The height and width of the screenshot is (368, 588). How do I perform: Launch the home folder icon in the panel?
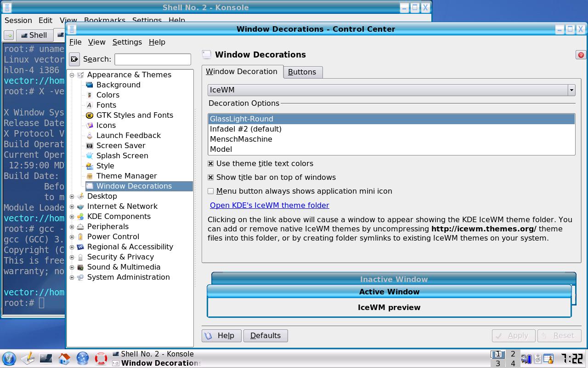point(64,358)
